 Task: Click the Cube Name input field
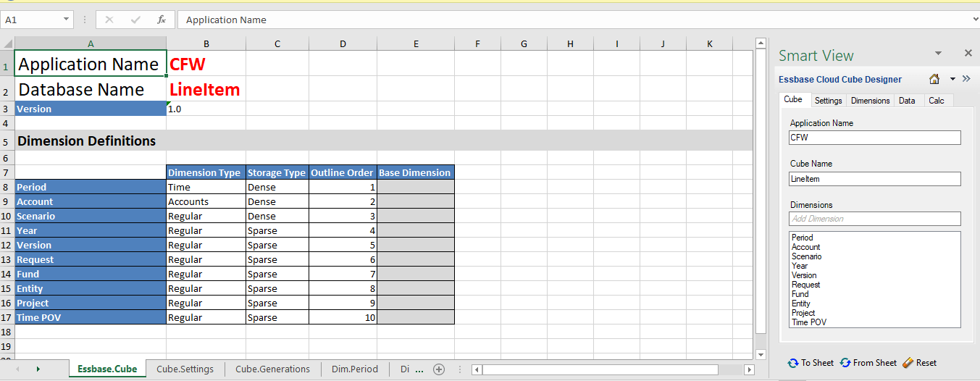pyautogui.click(x=875, y=179)
